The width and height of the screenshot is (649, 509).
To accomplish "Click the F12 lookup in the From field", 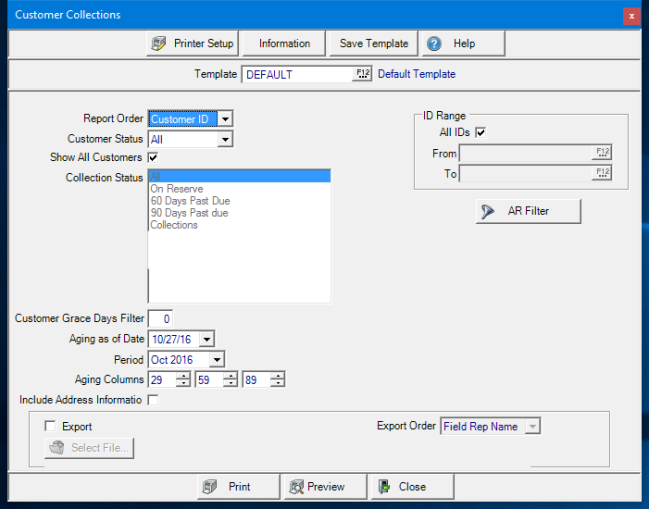I will (x=602, y=153).
